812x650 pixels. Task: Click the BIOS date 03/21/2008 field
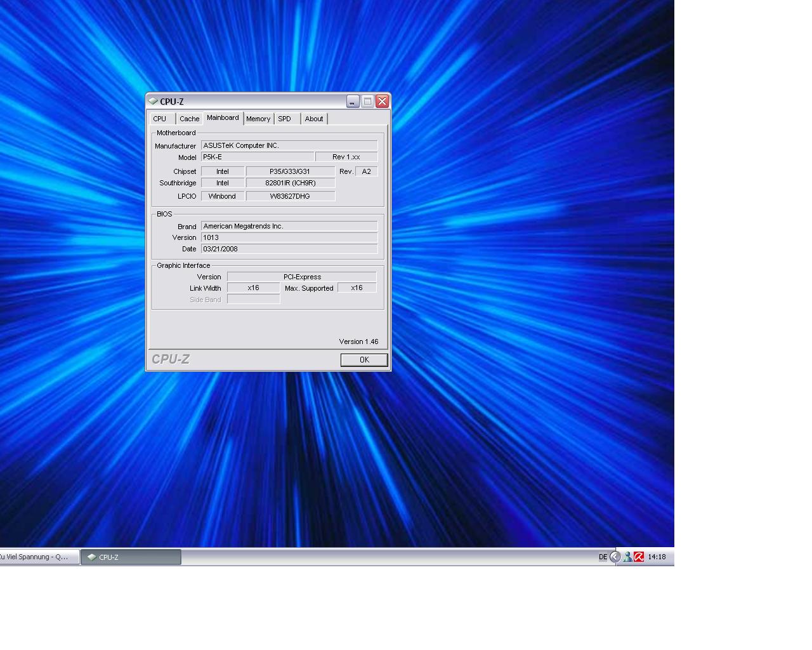tap(289, 249)
